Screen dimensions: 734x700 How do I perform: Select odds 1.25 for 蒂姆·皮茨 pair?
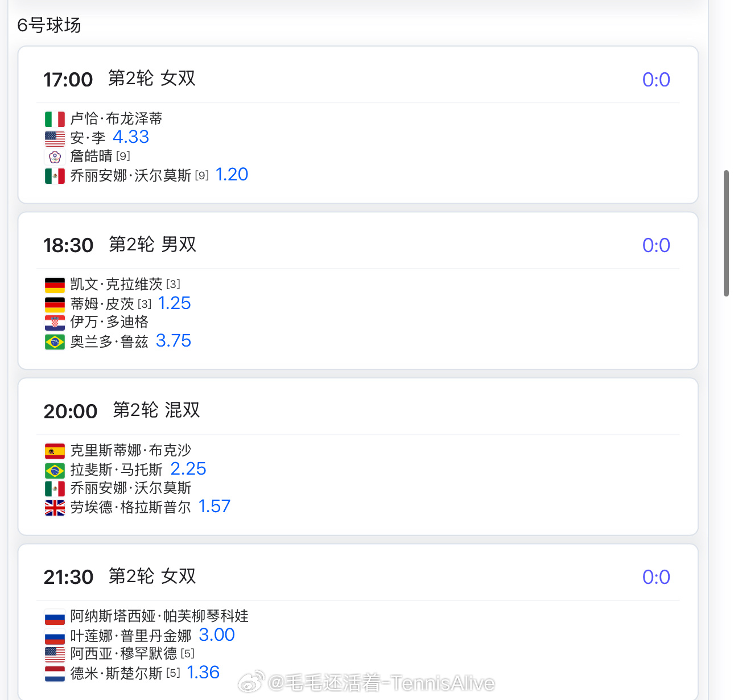click(x=174, y=303)
